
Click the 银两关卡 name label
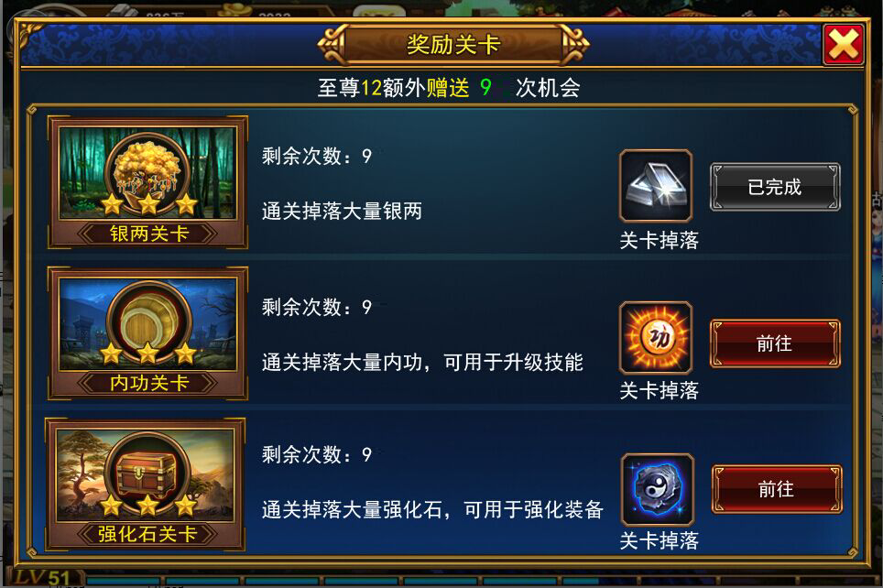tap(148, 234)
